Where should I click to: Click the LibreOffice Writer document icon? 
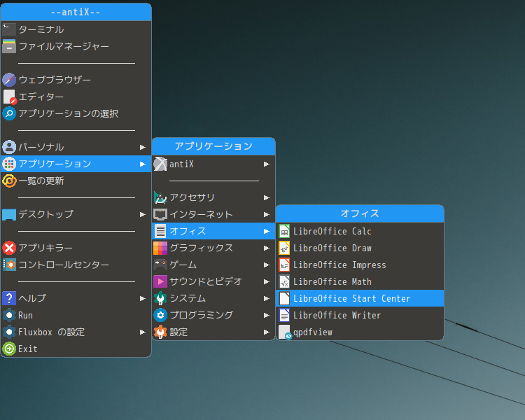pyautogui.click(x=284, y=315)
